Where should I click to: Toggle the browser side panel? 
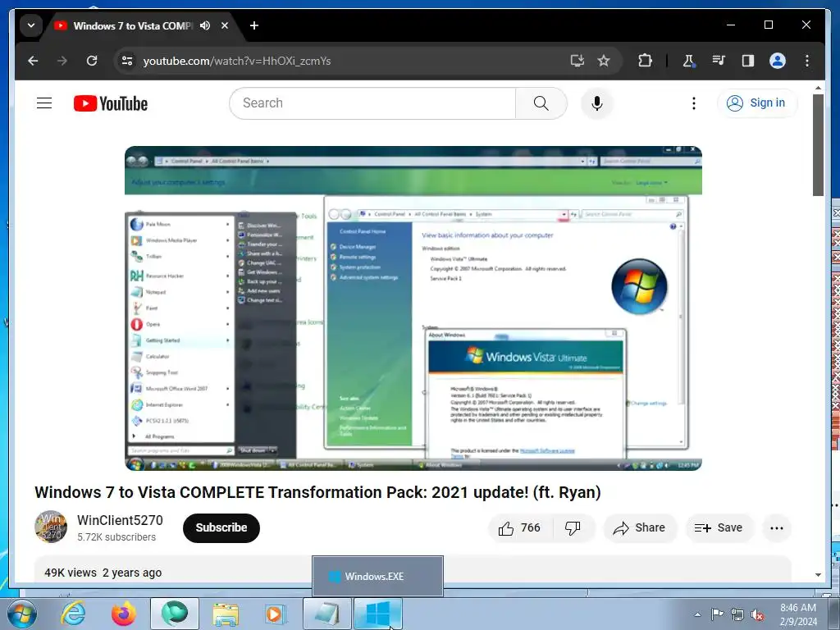click(x=748, y=61)
